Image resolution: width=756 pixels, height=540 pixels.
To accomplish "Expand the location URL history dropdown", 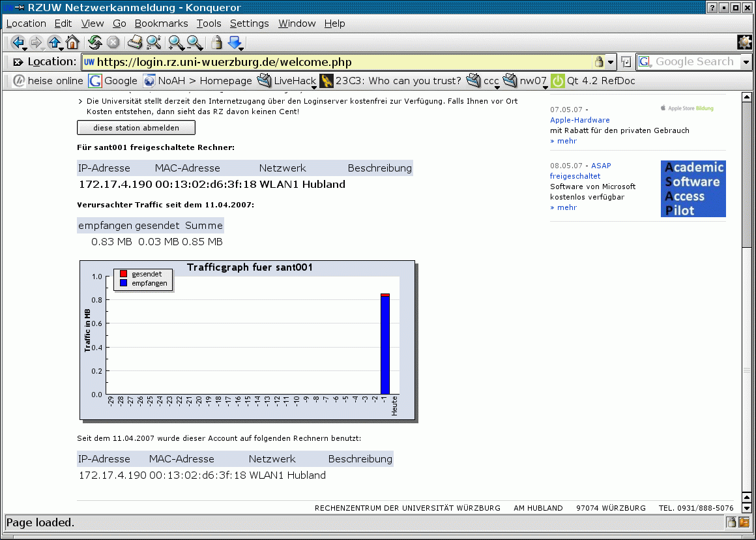I will coord(611,62).
